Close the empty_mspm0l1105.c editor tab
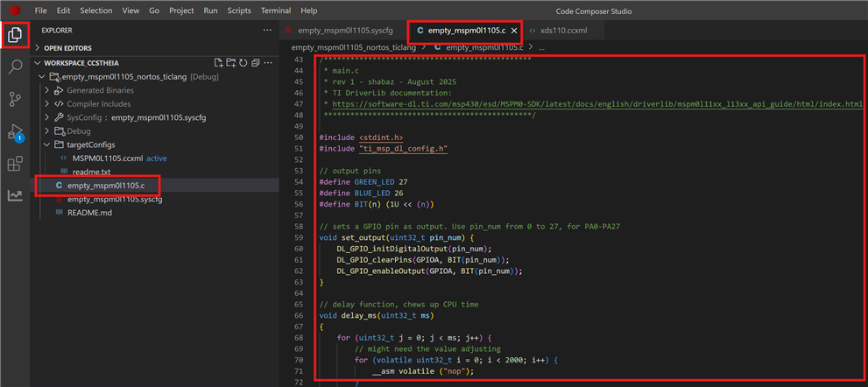This screenshot has height=387, width=868. click(x=514, y=31)
